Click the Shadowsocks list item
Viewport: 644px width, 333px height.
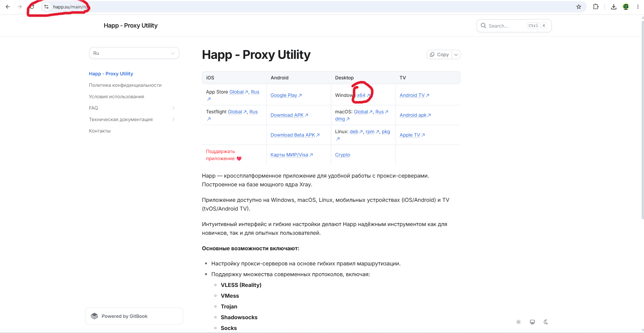[239, 317]
